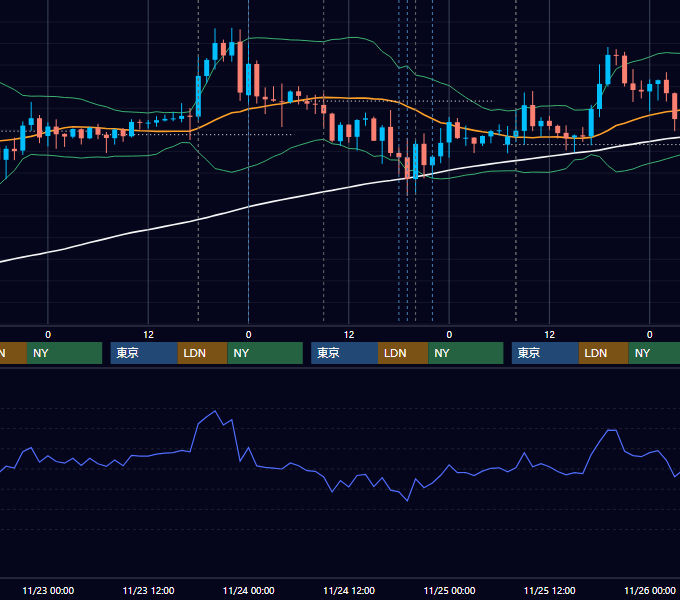Click the 11/24 00:00 time axis label
The height and width of the screenshot is (600, 680).
coord(248,590)
